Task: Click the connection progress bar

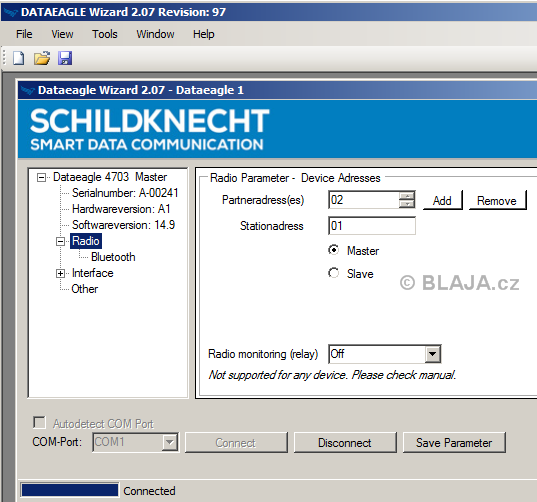Action: 70,490
